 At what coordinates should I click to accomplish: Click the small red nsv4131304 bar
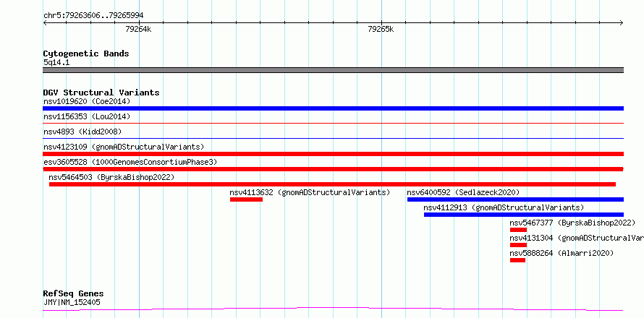click(518, 245)
